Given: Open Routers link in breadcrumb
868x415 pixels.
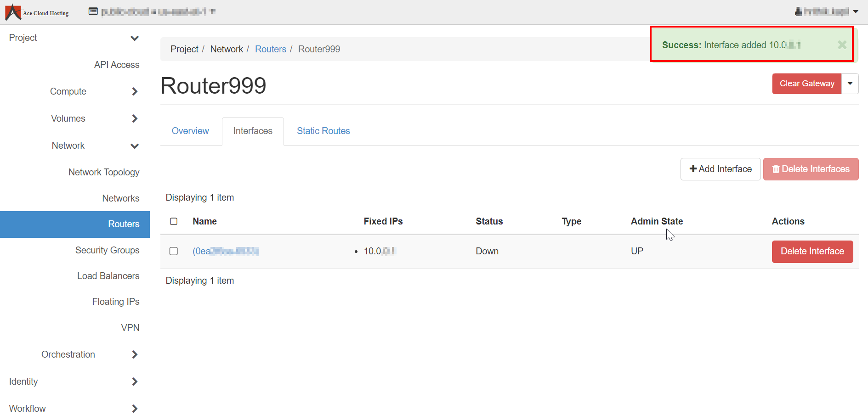Looking at the screenshot, I should pyautogui.click(x=270, y=49).
